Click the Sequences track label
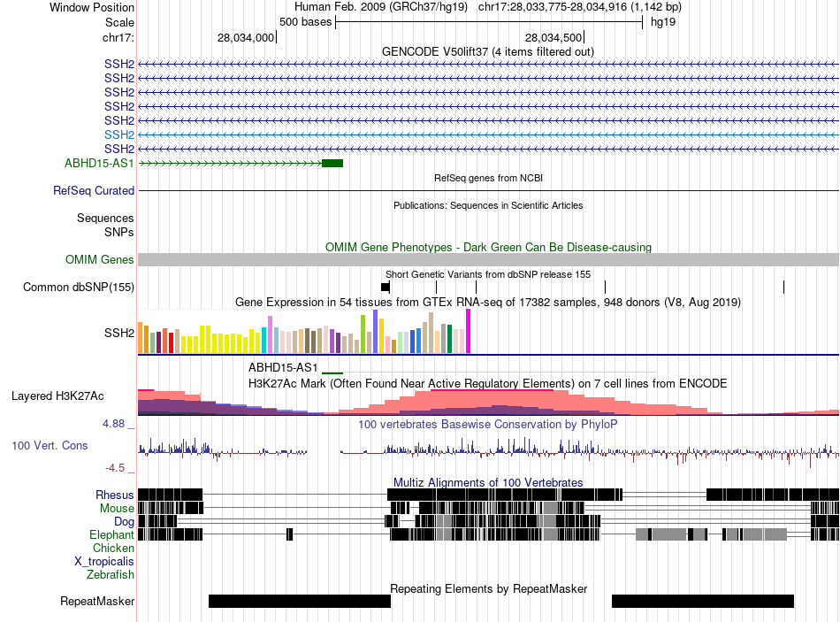The image size is (840, 622). (105, 218)
